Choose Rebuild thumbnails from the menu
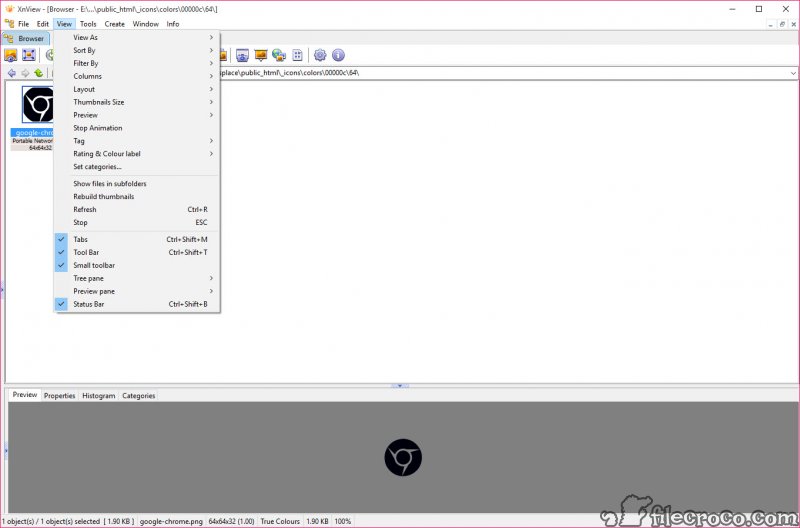 point(103,197)
